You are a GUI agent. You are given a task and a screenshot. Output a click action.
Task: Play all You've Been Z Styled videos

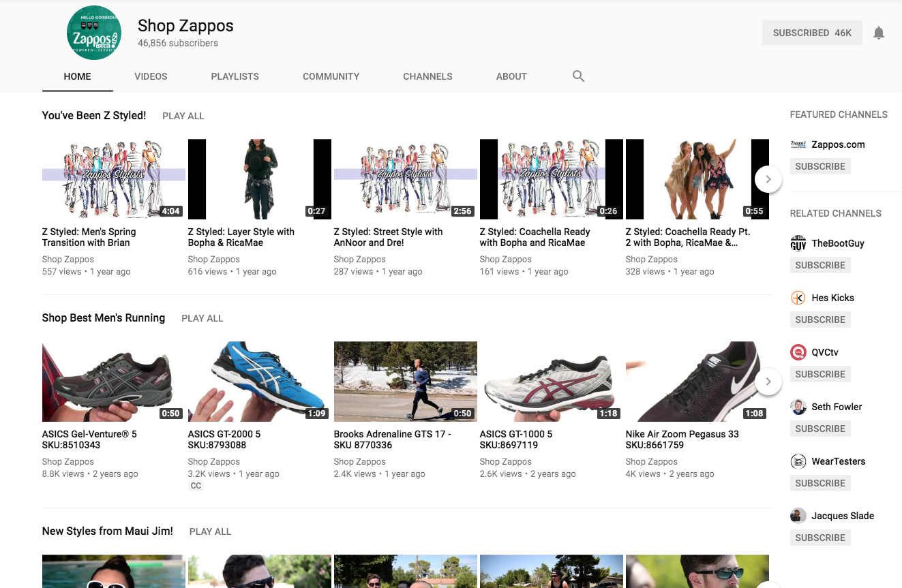pyautogui.click(x=183, y=116)
